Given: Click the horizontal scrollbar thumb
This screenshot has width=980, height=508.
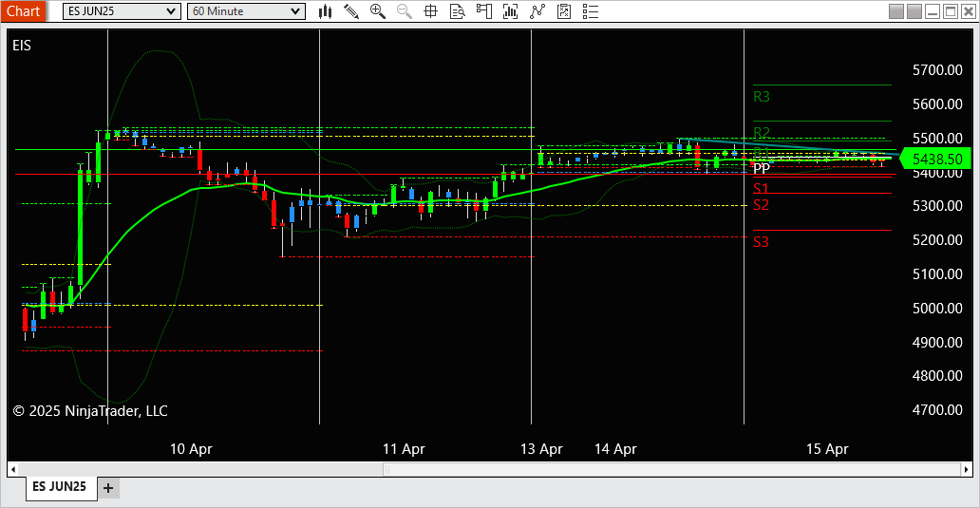Looking at the screenshot, I should [672, 469].
